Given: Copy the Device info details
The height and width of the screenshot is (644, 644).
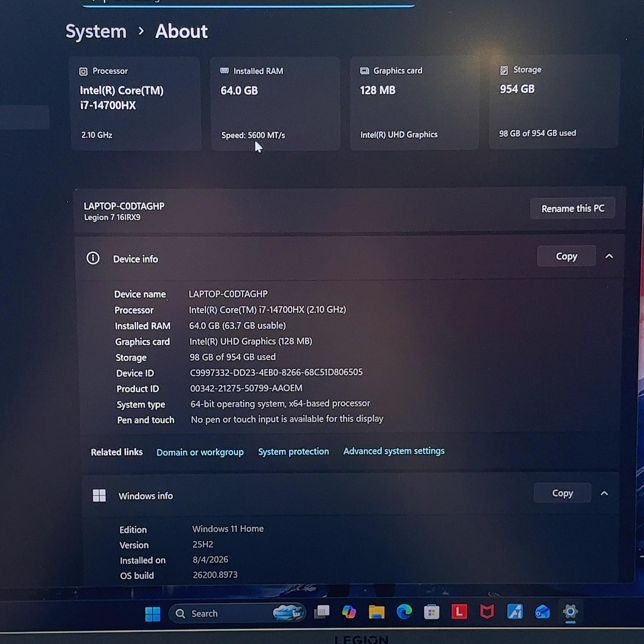Looking at the screenshot, I should 566,256.
